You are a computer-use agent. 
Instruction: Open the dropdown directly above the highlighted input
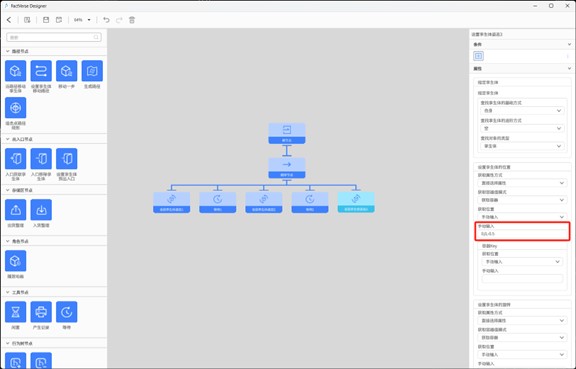pos(522,217)
